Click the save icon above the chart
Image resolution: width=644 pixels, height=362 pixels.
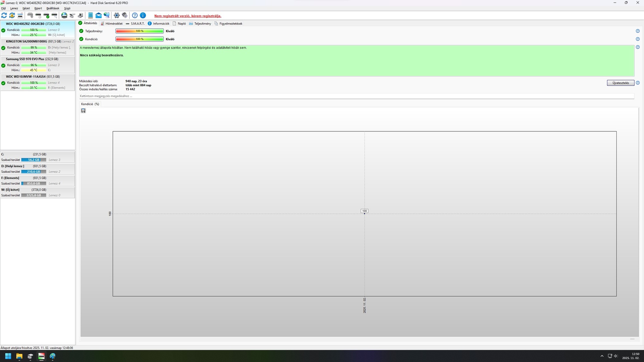coord(83,111)
